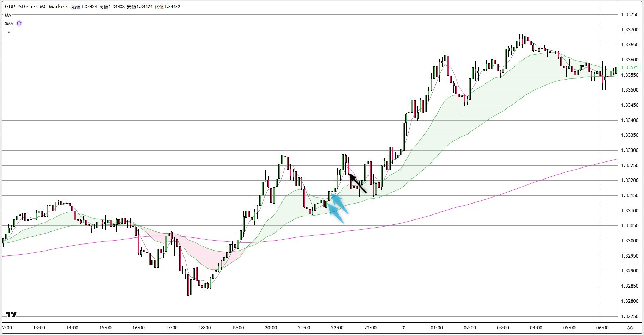Image resolution: width=644 pixels, height=335 pixels.
Task: Click the bold 7 date label on time axis
Action: coord(404,328)
